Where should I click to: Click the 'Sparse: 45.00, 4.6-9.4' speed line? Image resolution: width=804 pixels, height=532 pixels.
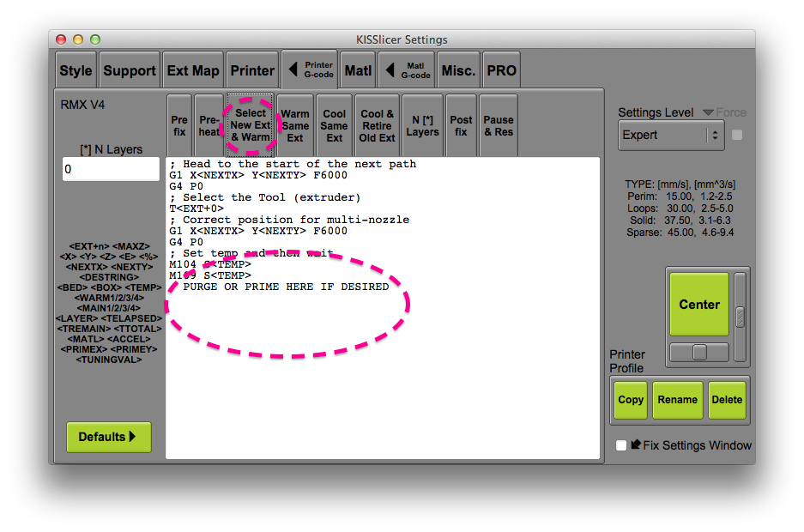[x=680, y=233]
